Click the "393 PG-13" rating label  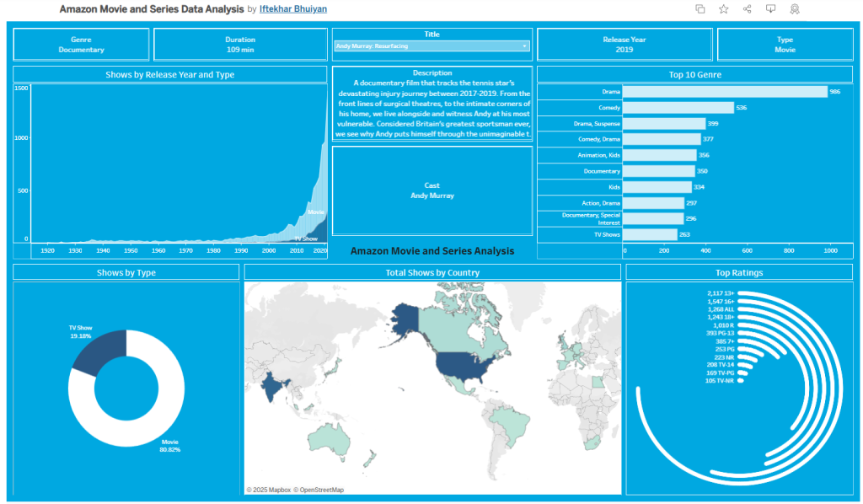pyautogui.click(x=721, y=333)
